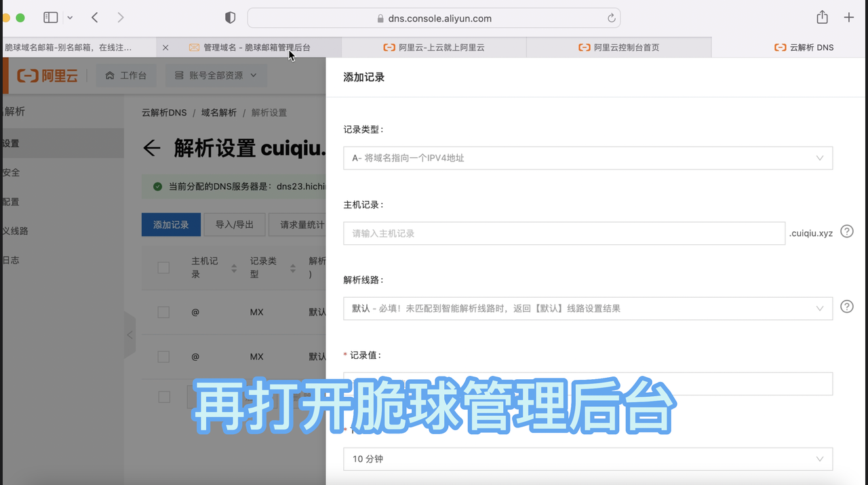Select 义线路 item in left sidebar
This screenshot has height=485, width=868.
point(62,231)
